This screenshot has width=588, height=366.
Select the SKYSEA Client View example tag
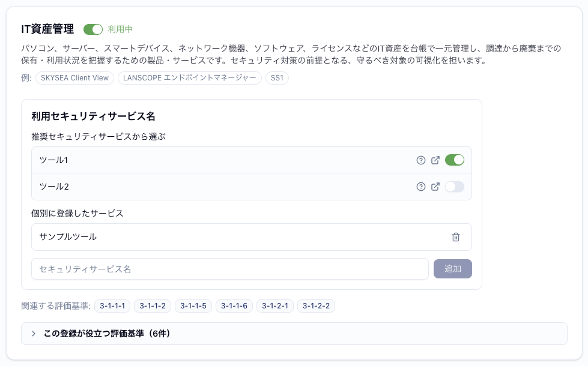74,78
